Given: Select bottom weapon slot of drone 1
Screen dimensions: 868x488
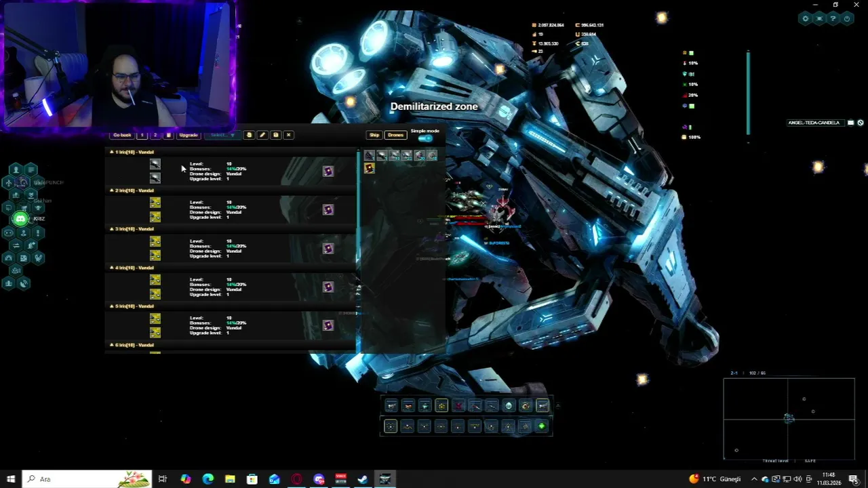Looking at the screenshot, I should [x=155, y=178].
